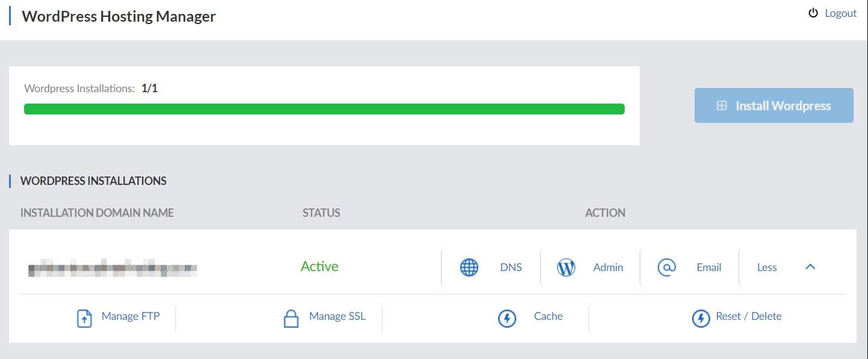The image size is (868, 359).
Task: Click the Manage FTP upload file icon
Action: 85,319
